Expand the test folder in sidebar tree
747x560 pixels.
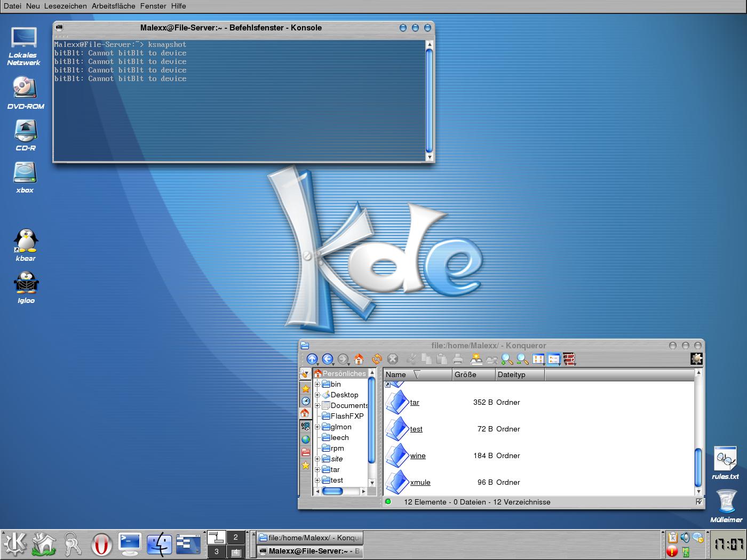(317, 480)
